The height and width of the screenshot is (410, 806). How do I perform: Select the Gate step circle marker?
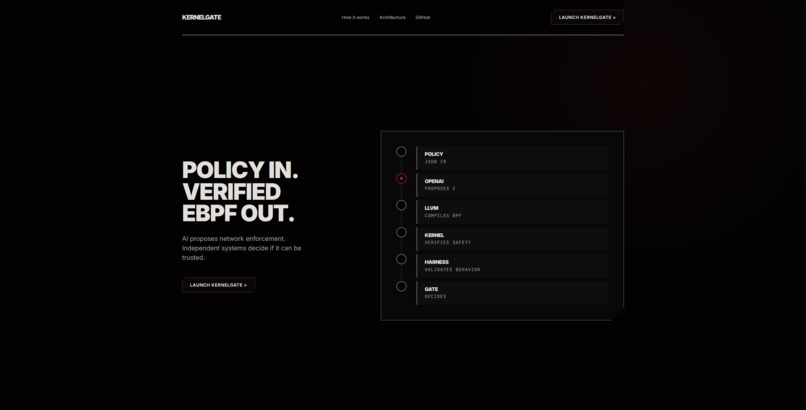coord(401,286)
